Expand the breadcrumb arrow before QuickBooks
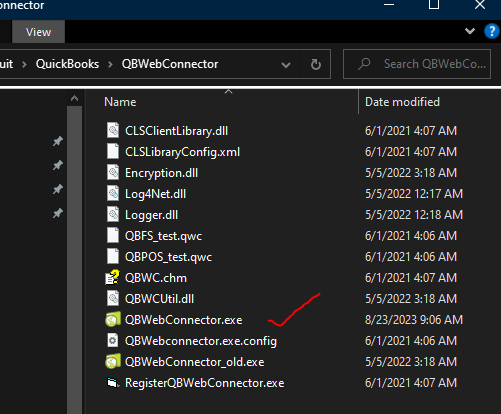Screen dimensions: 501x414 coord(24,64)
